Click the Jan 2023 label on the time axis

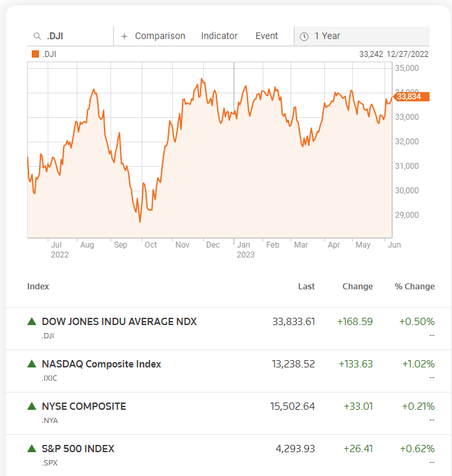(x=246, y=250)
